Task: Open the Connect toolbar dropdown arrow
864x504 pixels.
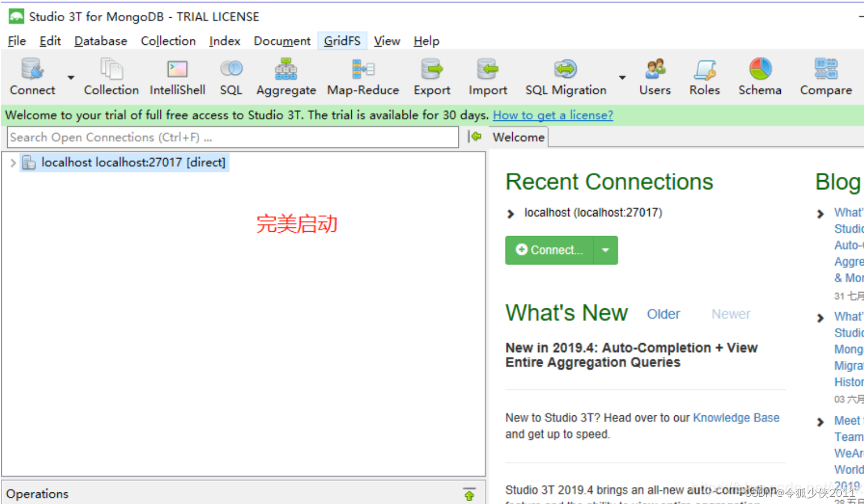Action: [x=71, y=77]
